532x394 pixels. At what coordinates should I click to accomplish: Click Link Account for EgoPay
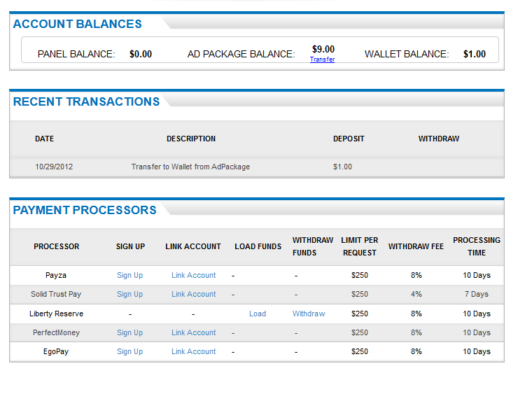pos(193,352)
